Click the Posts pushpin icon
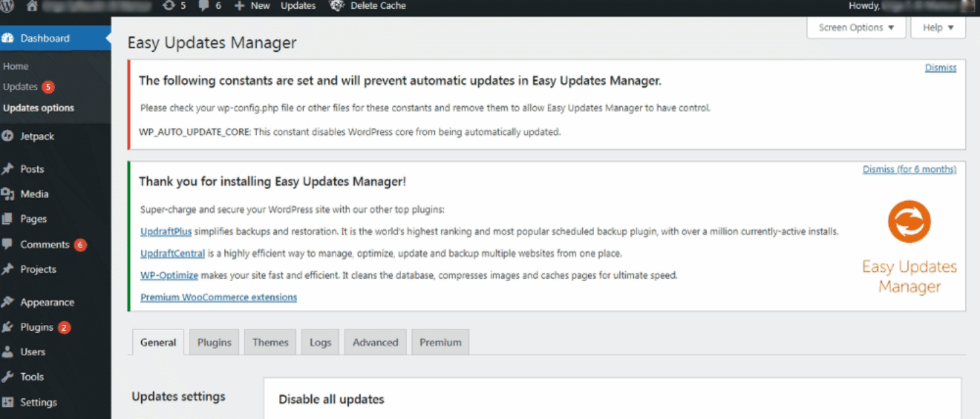The width and height of the screenshot is (980, 419). (8, 169)
